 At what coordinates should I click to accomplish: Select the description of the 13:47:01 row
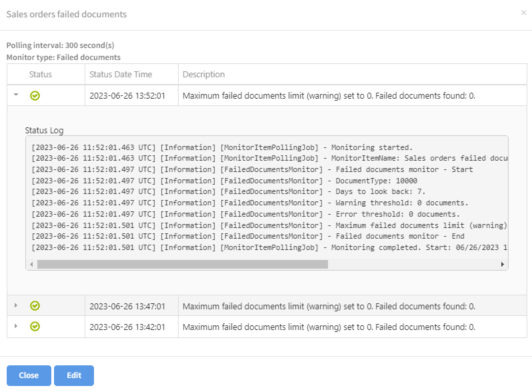pyautogui.click(x=329, y=306)
